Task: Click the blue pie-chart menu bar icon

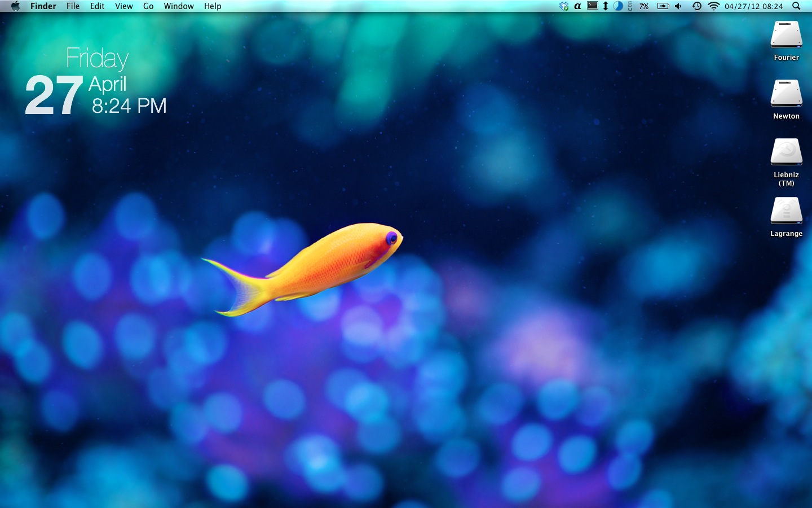Action: [618, 6]
